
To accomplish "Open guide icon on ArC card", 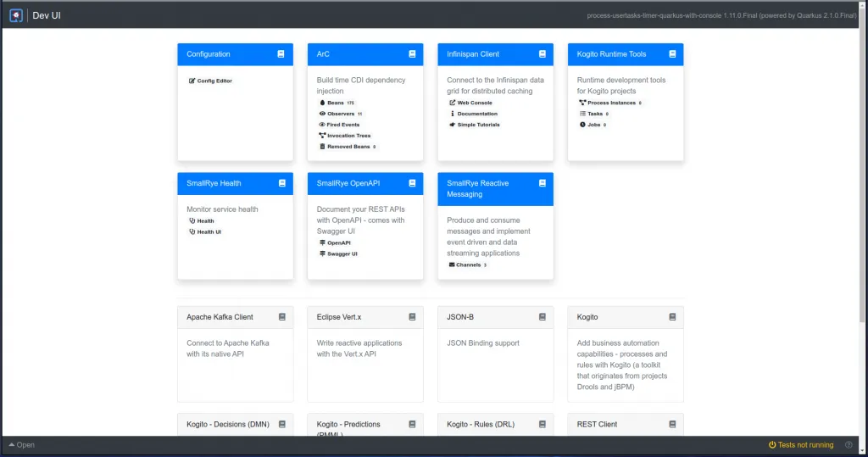I will coord(412,53).
